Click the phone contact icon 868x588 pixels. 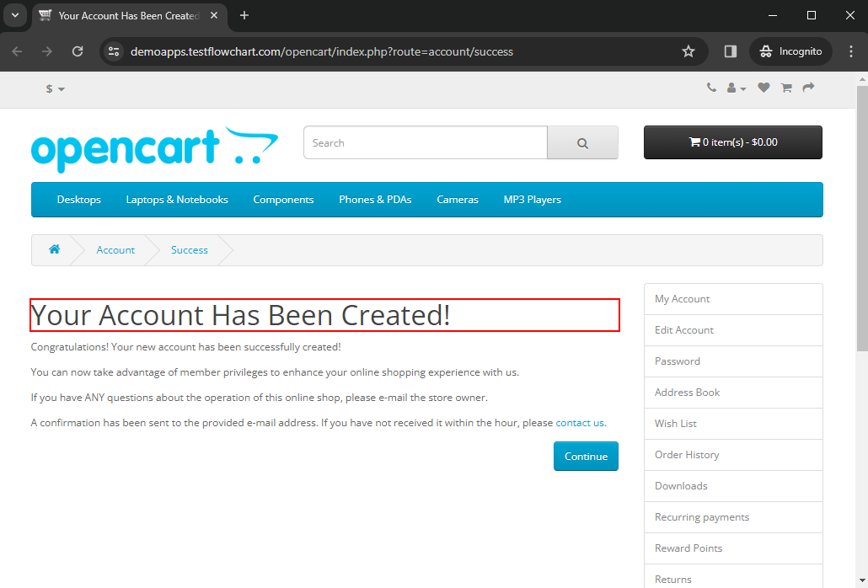711,88
